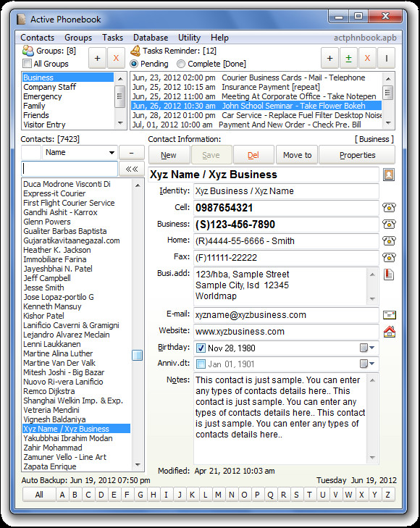
Task: Open the Help menu
Action: click(x=219, y=38)
